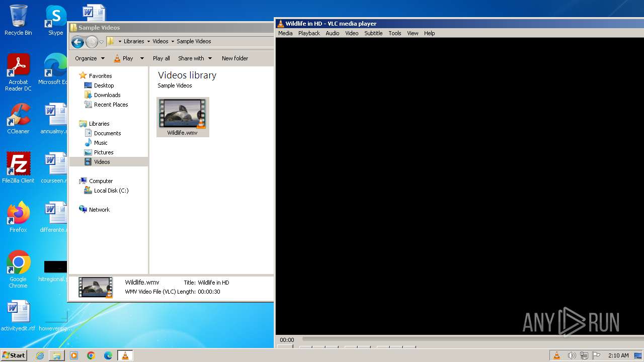Switch to VLC on the taskbar

pos(125,355)
